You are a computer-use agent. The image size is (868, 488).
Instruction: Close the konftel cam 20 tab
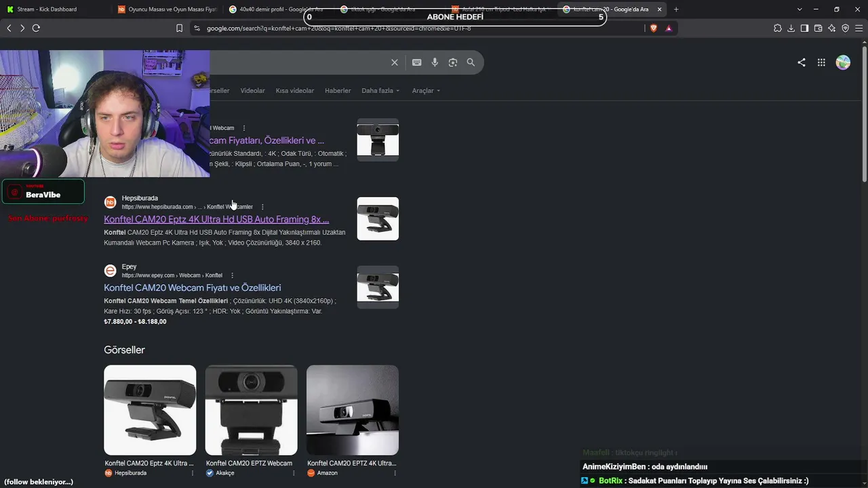click(659, 9)
